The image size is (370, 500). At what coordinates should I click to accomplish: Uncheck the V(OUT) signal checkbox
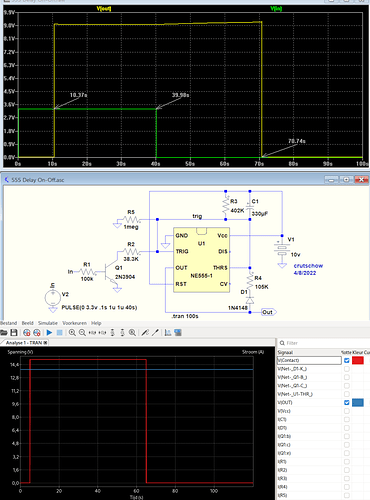coord(347,403)
